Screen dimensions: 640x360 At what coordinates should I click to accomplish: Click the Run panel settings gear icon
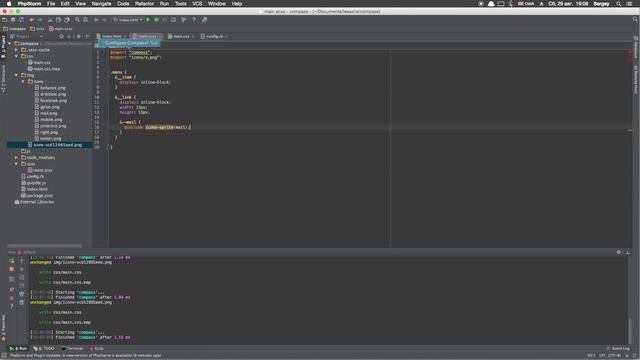tap(619, 252)
